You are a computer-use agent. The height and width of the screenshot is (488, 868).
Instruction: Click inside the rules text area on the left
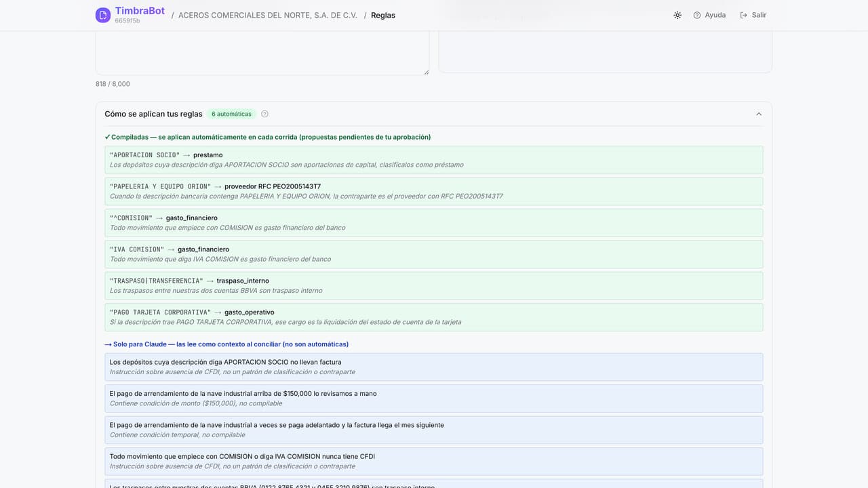point(262,53)
